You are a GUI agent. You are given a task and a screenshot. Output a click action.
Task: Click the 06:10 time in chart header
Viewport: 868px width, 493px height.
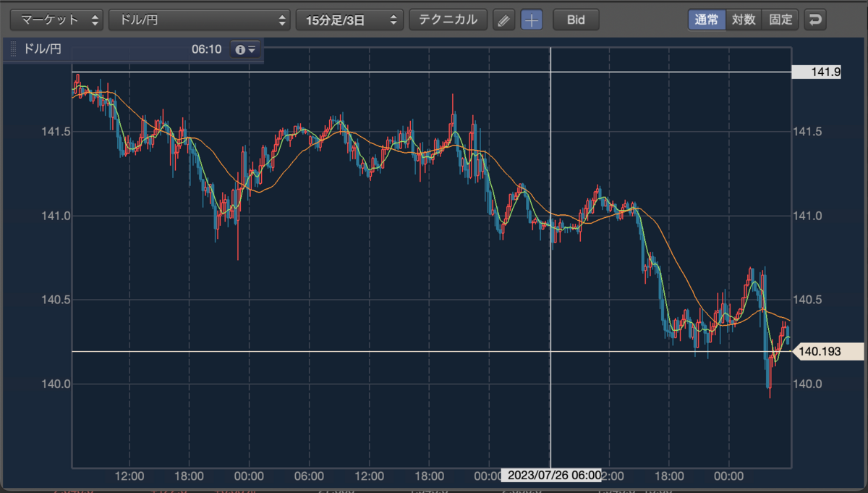[x=206, y=50]
